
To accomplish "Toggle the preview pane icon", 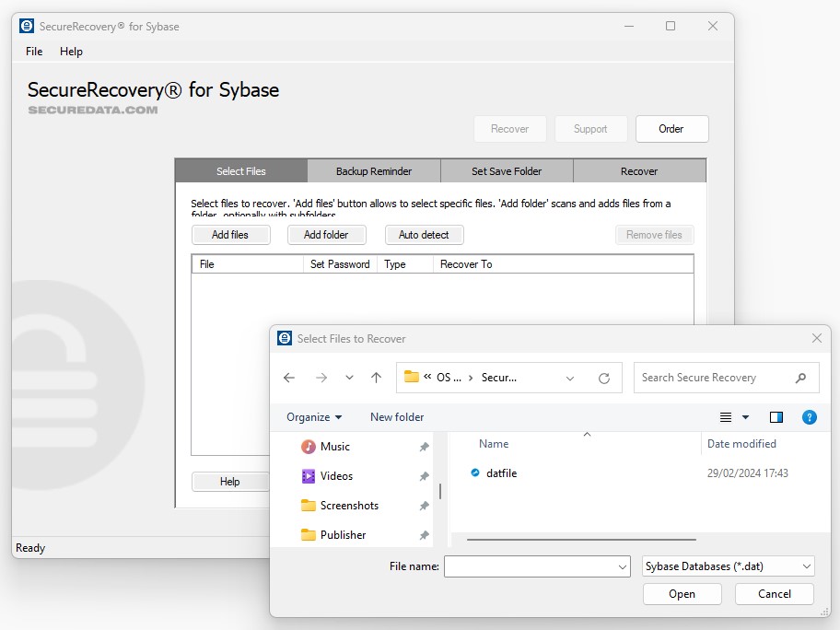I will (x=776, y=417).
